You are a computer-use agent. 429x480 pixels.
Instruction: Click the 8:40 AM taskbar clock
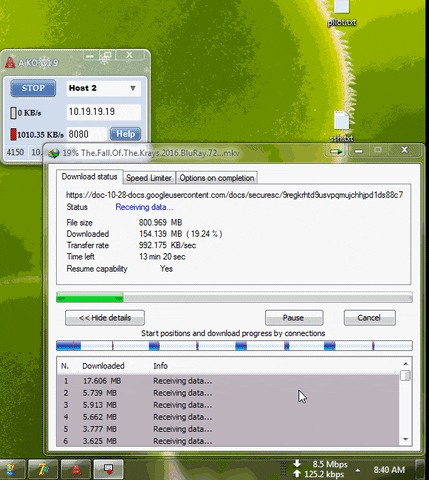[389, 470]
